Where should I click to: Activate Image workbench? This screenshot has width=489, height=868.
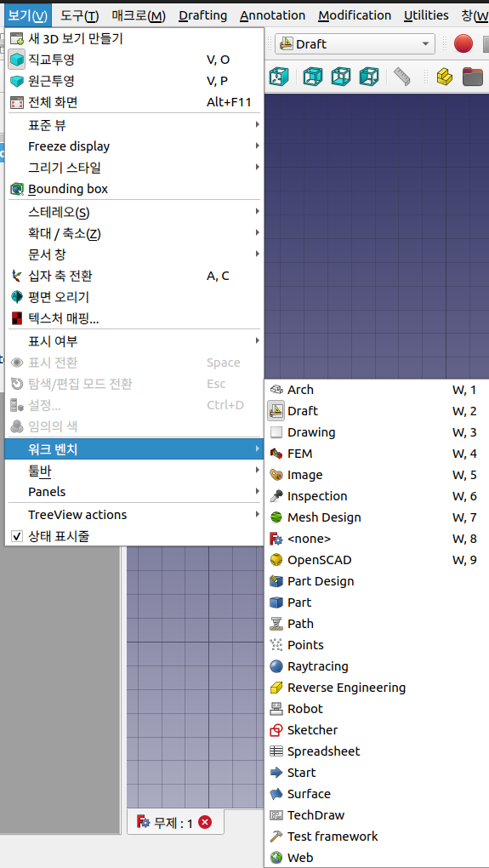click(x=376, y=475)
